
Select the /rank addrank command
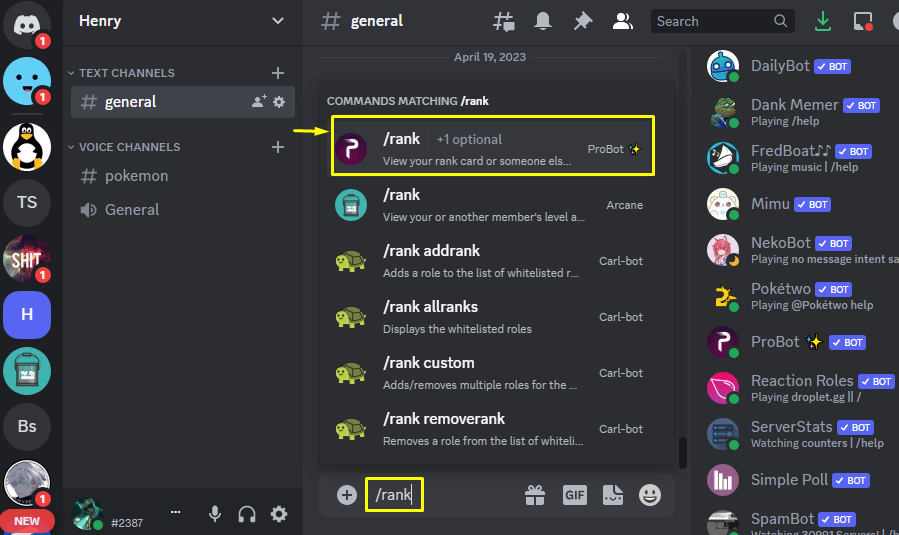(x=493, y=261)
